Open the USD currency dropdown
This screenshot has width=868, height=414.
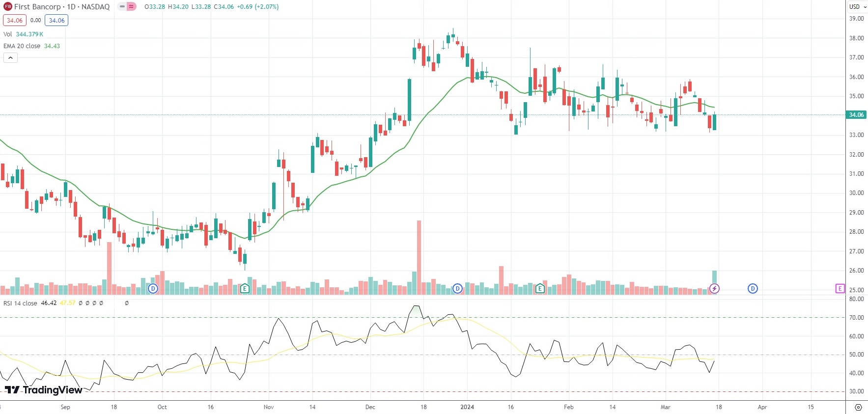[x=857, y=7]
